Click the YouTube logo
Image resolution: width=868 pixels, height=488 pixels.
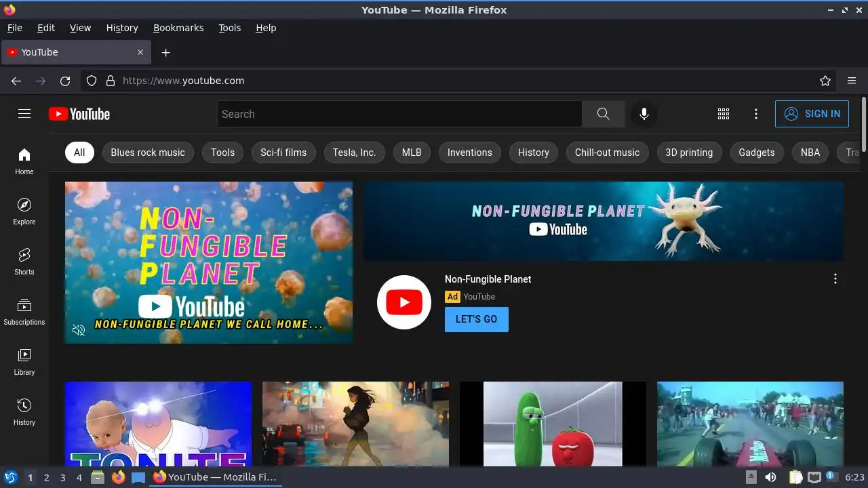coord(79,114)
